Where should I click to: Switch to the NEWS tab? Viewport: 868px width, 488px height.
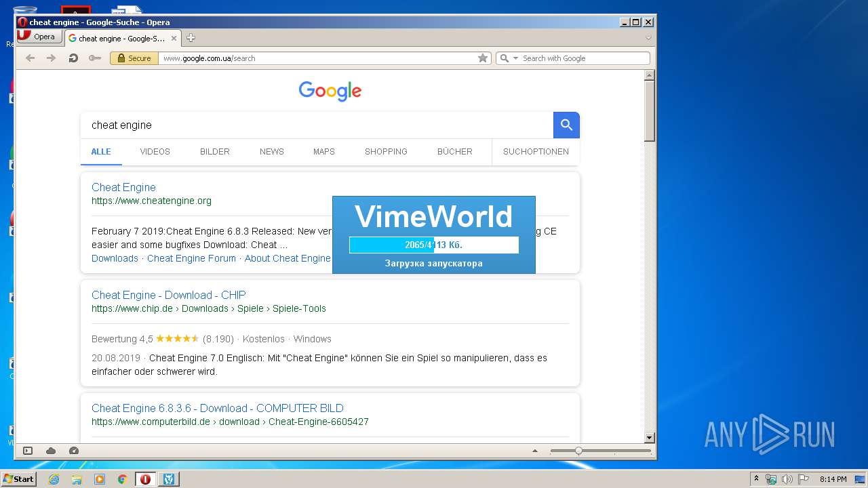(272, 152)
